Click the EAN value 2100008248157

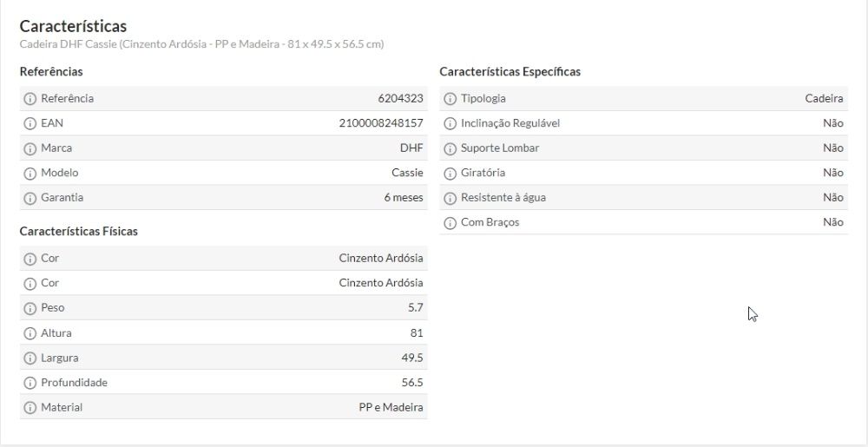pos(381,123)
